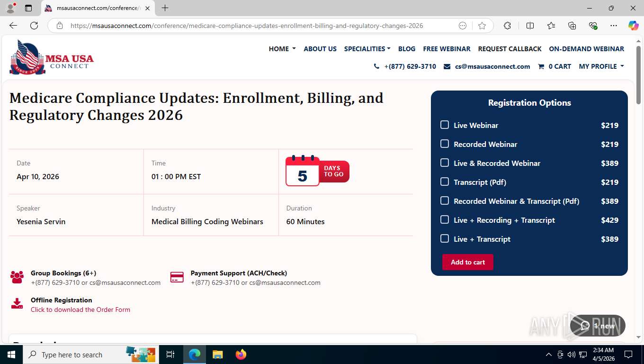Click the padlock site info icon

coord(60,26)
